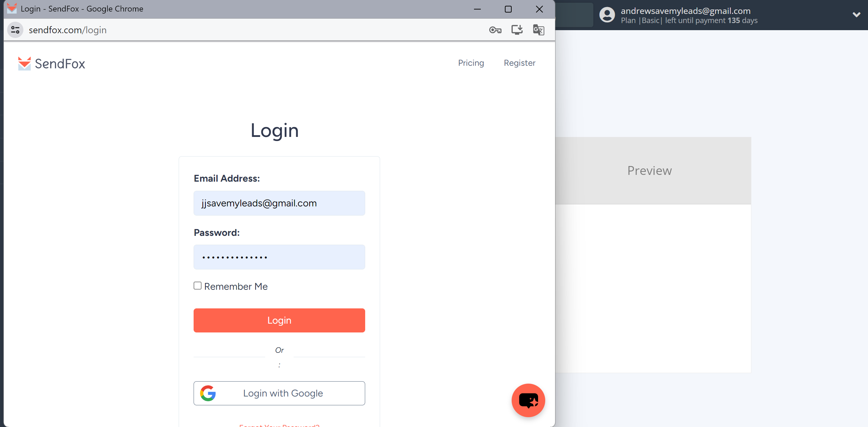Click the Login button to submit
Viewport: 868px width, 427px height.
pos(279,320)
